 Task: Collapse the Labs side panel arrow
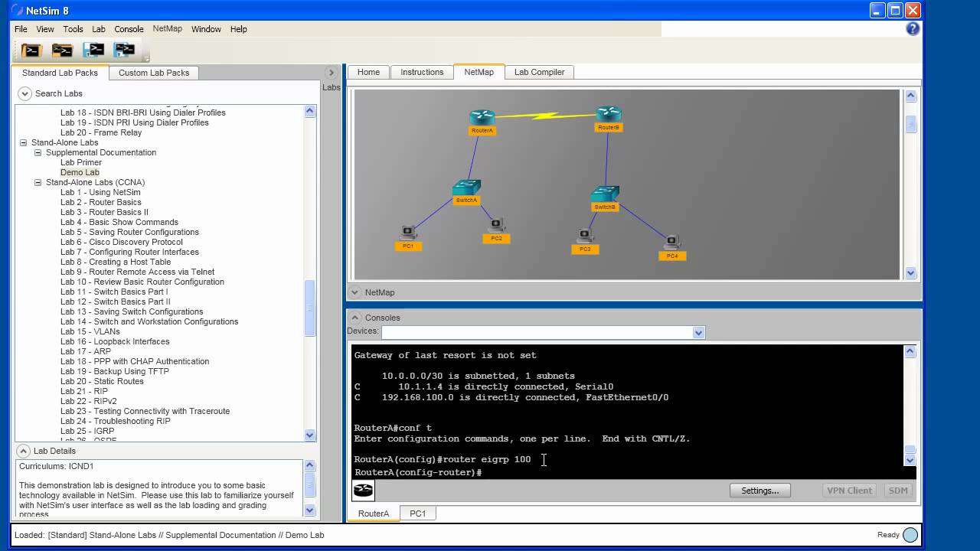[332, 73]
